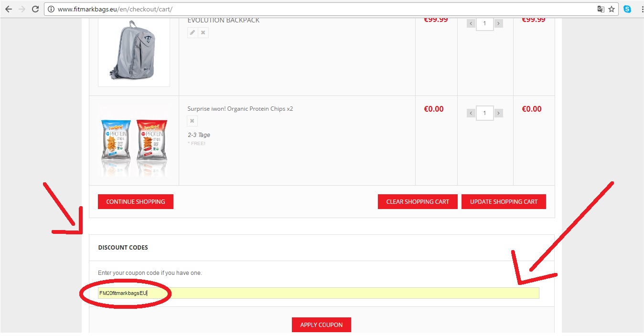Viewport: 644px width, 336px height.
Task: Select the '* FREE!' note text
Action: (x=196, y=143)
